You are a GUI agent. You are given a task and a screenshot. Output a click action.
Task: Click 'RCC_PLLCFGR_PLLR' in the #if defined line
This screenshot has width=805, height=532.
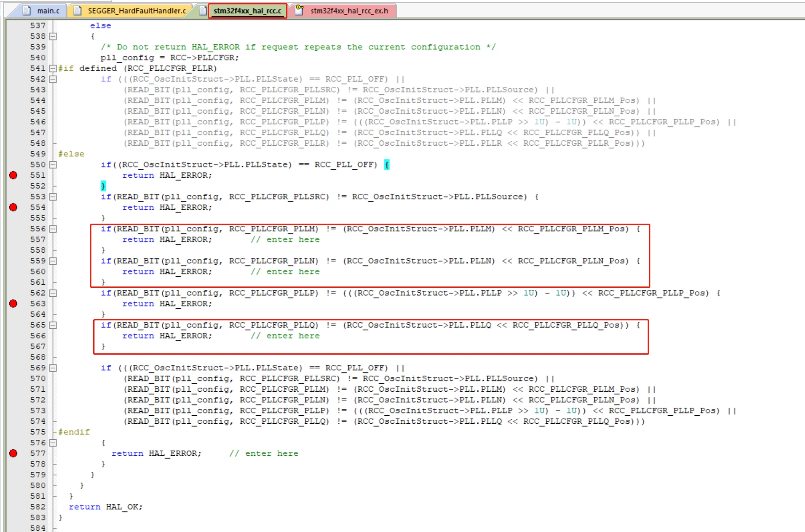point(170,68)
